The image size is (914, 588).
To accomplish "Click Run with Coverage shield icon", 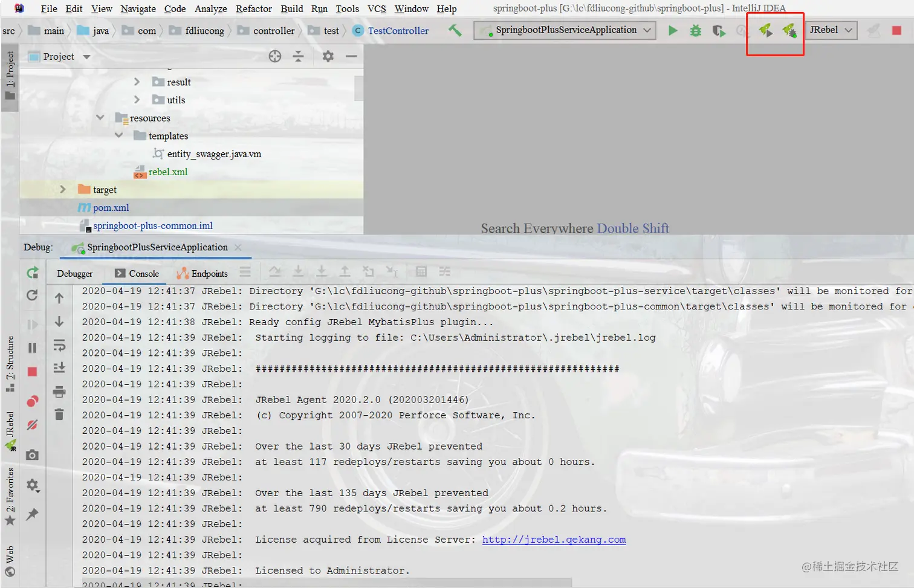I will [x=719, y=30].
